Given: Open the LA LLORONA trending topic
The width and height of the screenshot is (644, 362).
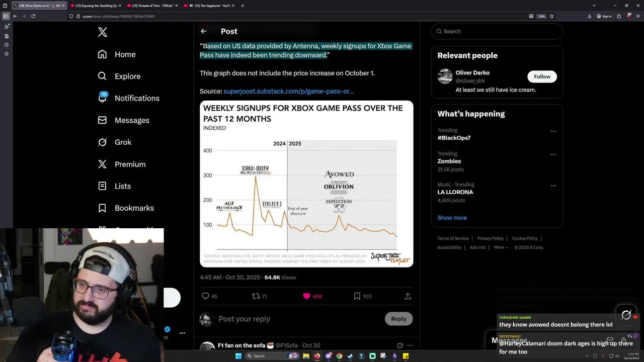Looking at the screenshot, I should pos(455,192).
